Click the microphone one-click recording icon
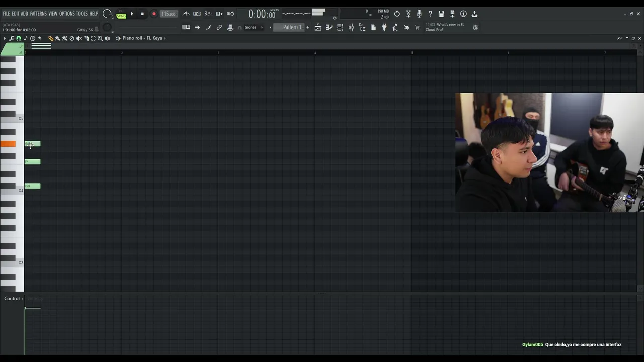Viewport: 644px width, 362px height. pyautogui.click(x=419, y=14)
